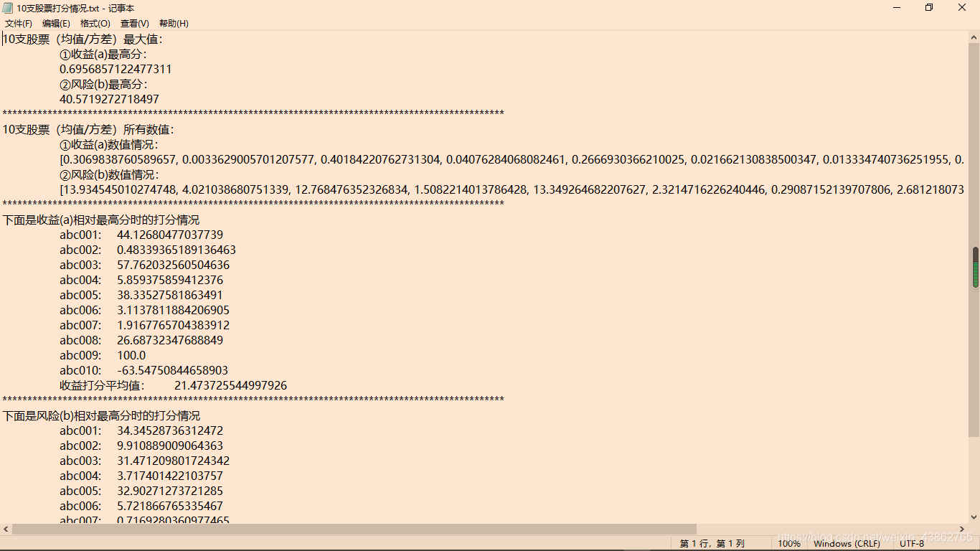Open the 查看(V) menu
Image resolution: width=980 pixels, height=551 pixels.
(135, 24)
